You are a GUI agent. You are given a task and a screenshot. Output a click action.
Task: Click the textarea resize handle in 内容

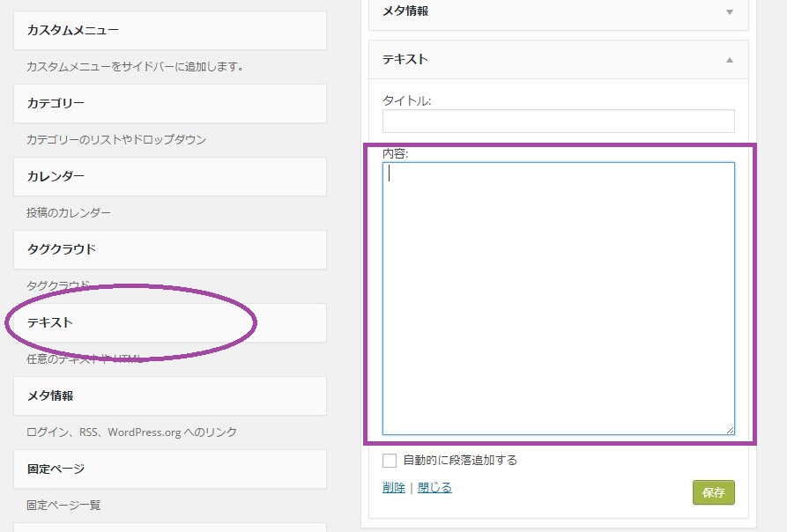[730, 430]
